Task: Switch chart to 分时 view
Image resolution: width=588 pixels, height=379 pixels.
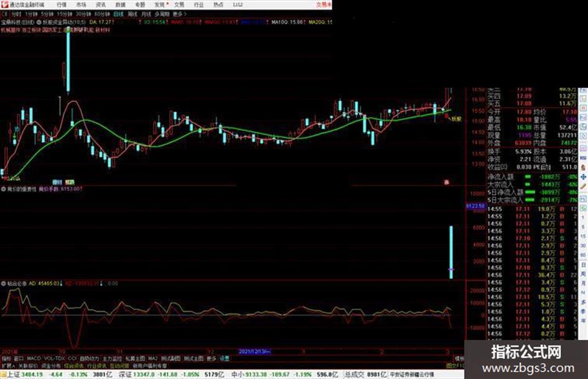Action: pos(16,14)
